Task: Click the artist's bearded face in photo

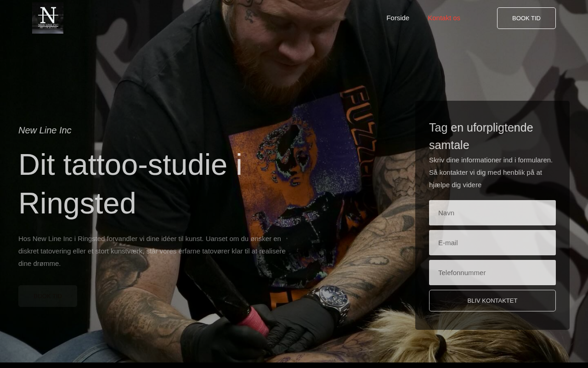Action: point(285,41)
